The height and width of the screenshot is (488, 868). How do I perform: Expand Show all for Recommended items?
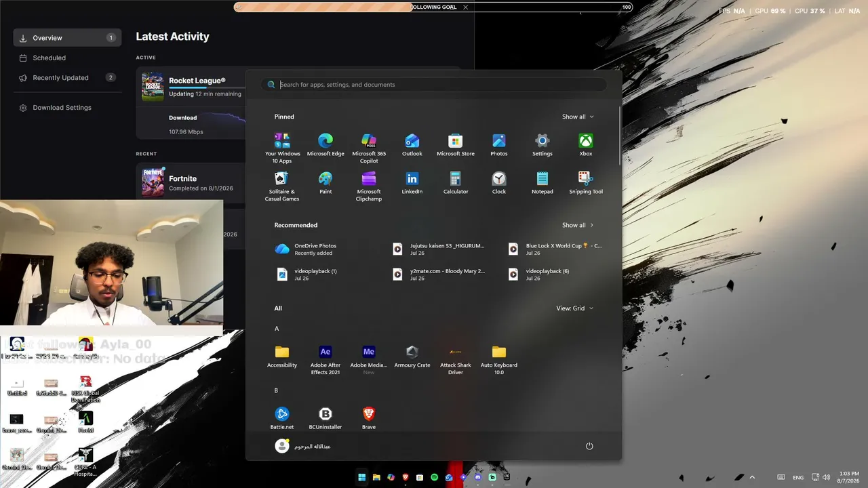[578, 225]
